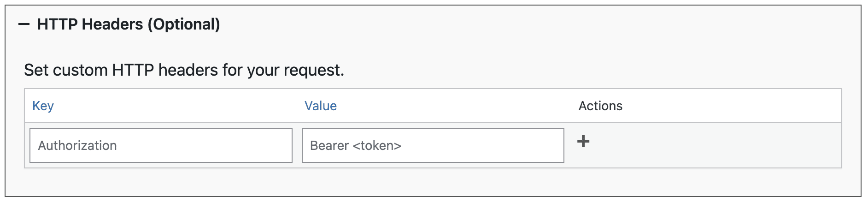Click blank header area right of Actions

pos(737,106)
